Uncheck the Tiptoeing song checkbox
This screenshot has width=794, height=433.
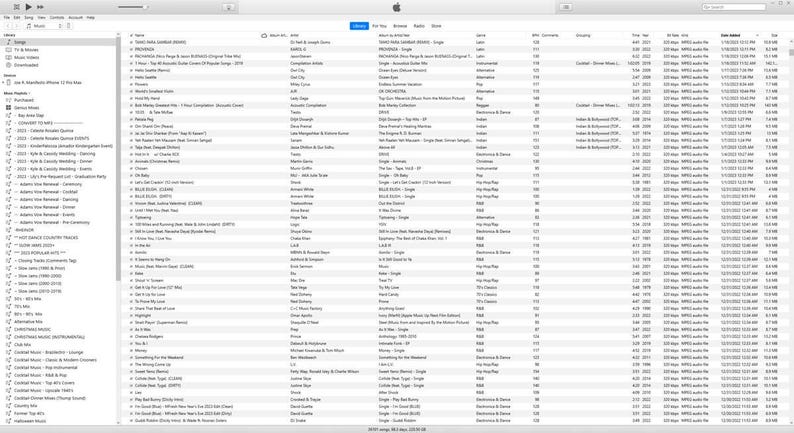131,217
